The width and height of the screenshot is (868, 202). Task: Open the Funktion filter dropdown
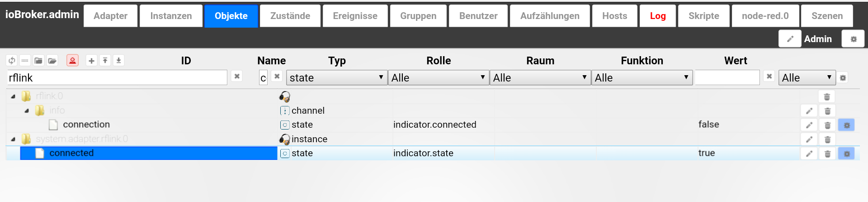[x=642, y=78]
